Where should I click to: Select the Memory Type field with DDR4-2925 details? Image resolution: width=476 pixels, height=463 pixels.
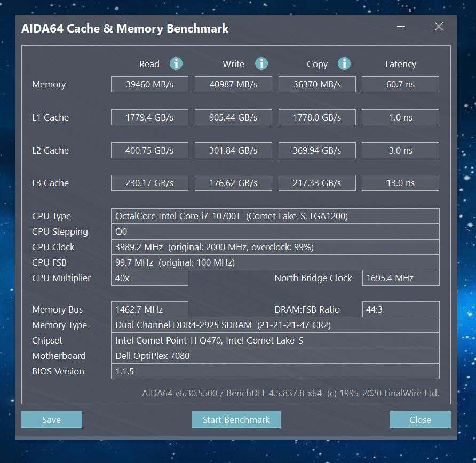pyautogui.click(x=275, y=325)
